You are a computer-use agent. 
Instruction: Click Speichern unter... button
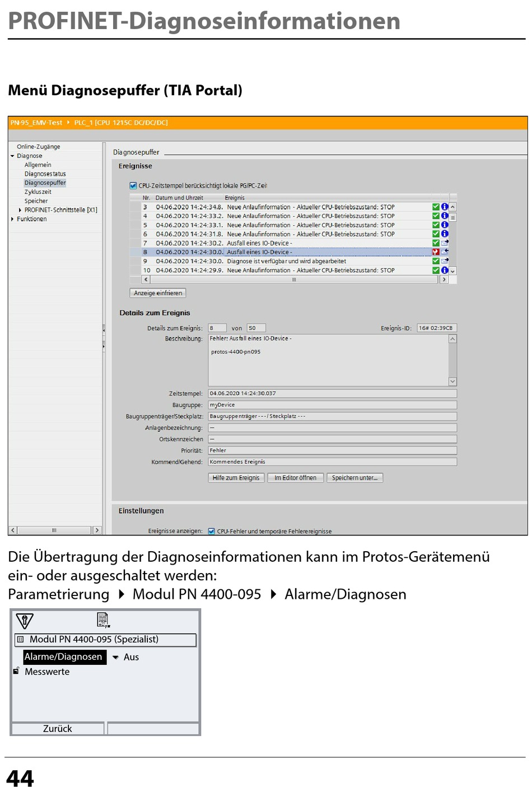(x=355, y=478)
